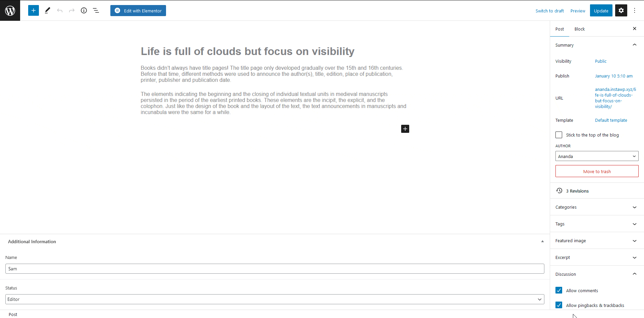
Task: Click the Undo arrow icon
Action: [x=60, y=10]
